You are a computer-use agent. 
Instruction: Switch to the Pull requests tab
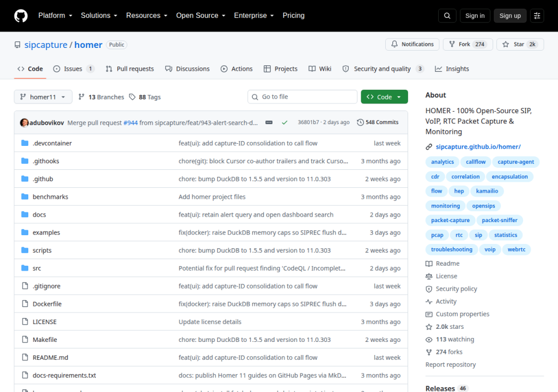pos(130,69)
